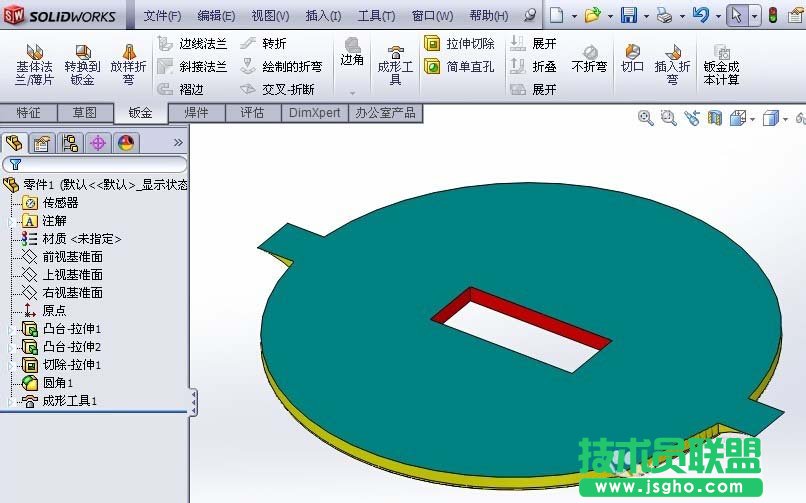Open the DimXpertManager tab

98,143
